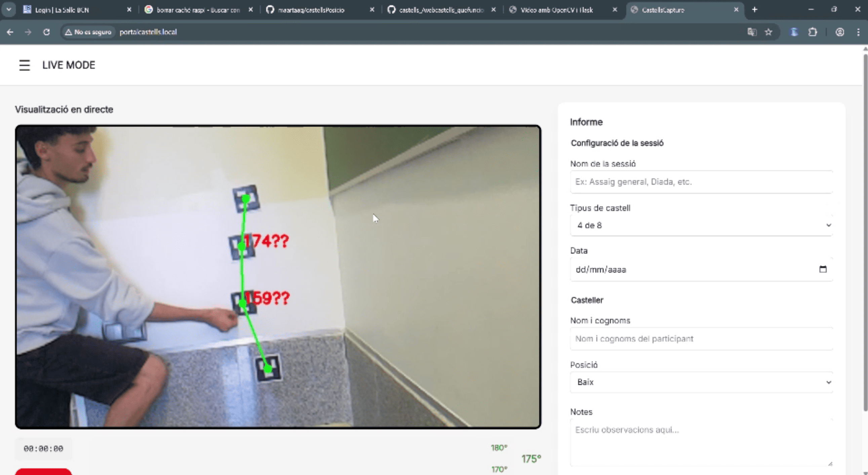868x475 pixels.
Task: Click the Nom i cognoms input field
Action: coord(701,339)
